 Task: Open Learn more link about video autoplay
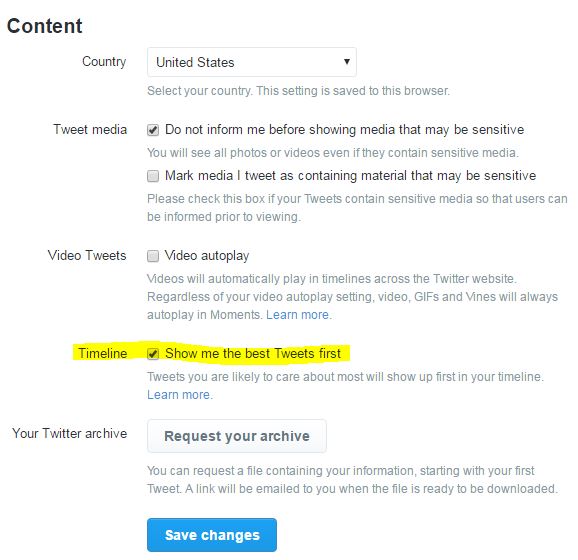pos(297,315)
